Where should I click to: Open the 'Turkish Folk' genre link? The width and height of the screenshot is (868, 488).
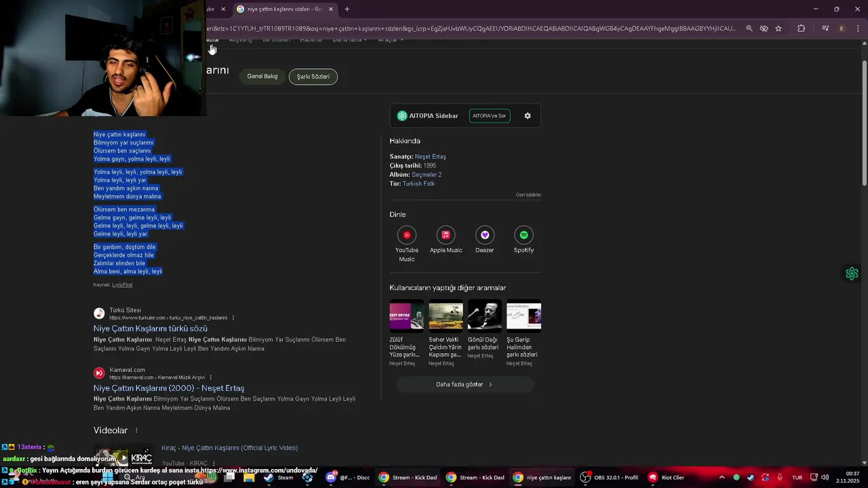click(418, 184)
